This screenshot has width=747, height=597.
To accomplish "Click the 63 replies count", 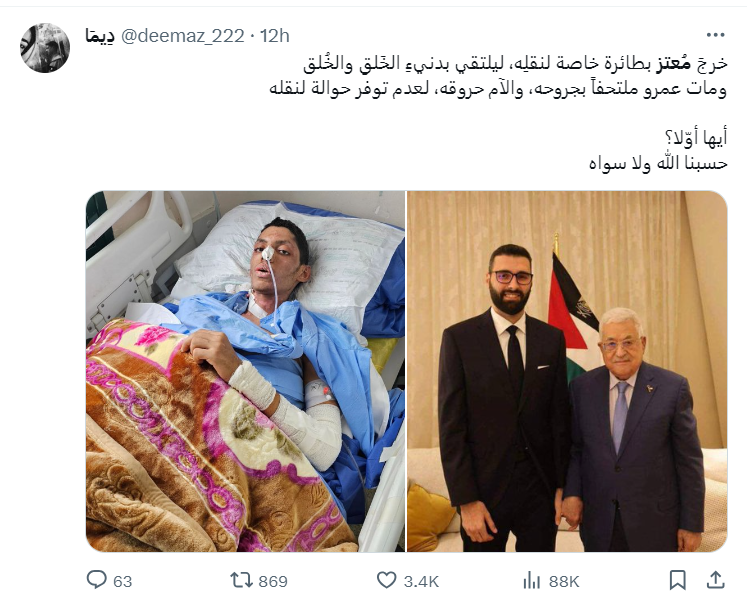I will [x=122, y=581].
